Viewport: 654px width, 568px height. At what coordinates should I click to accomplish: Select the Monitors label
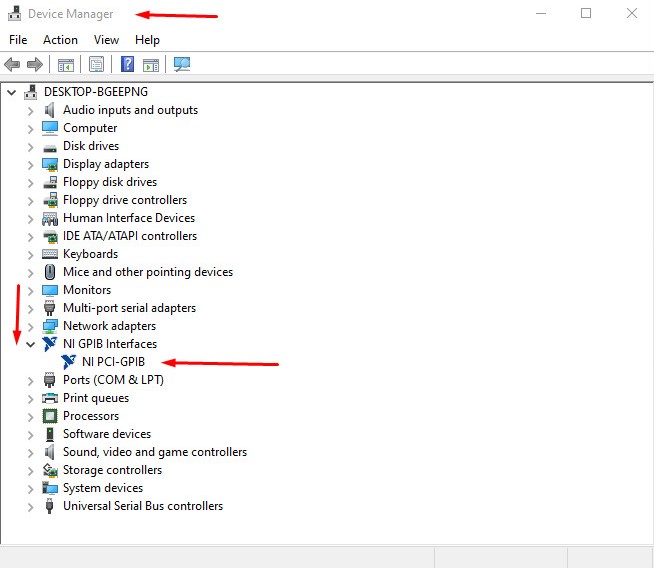point(87,290)
